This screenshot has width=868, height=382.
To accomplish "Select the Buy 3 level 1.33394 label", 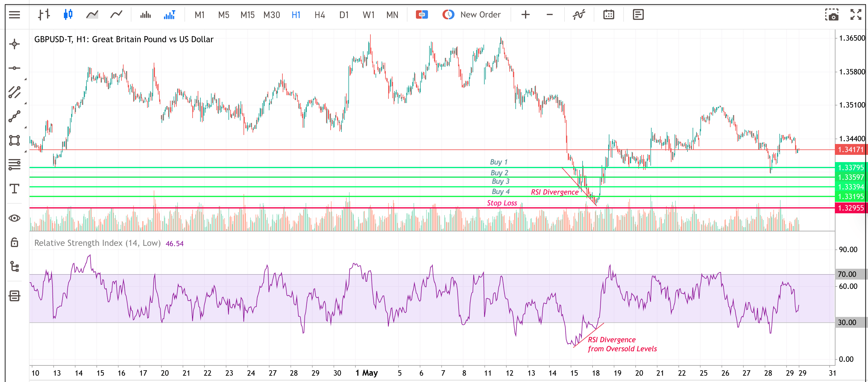I will click(x=851, y=187).
